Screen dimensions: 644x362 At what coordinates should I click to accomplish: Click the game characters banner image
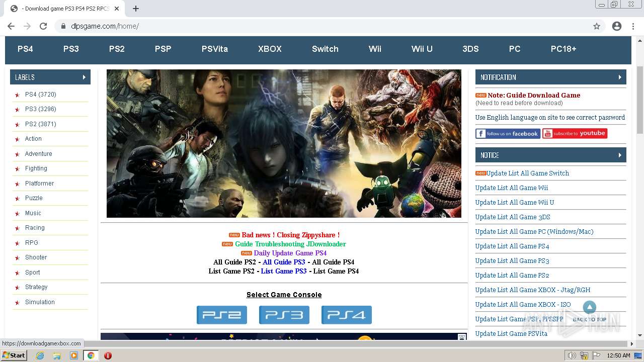click(284, 143)
